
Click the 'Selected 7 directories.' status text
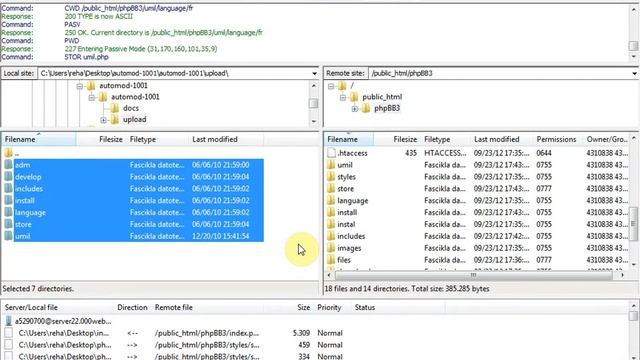(38, 289)
